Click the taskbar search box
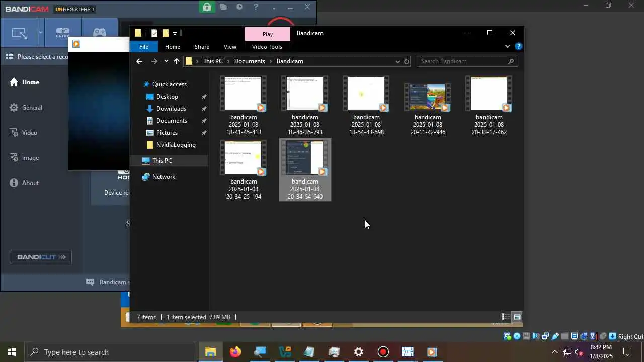644x362 pixels. (111, 352)
